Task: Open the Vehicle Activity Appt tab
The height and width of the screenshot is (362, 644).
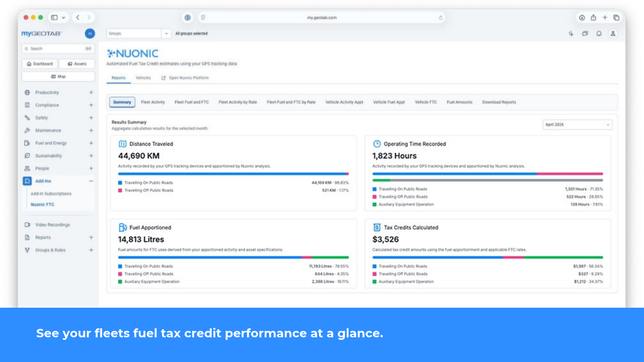Action: 344,102
